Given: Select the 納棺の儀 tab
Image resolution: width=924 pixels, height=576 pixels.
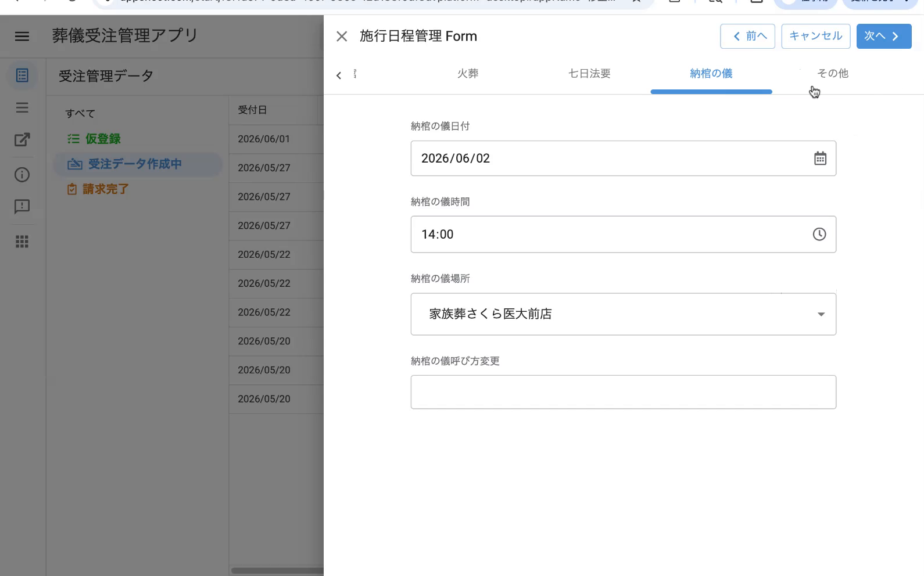Looking at the screenshot, I should (x=711, y=74).
